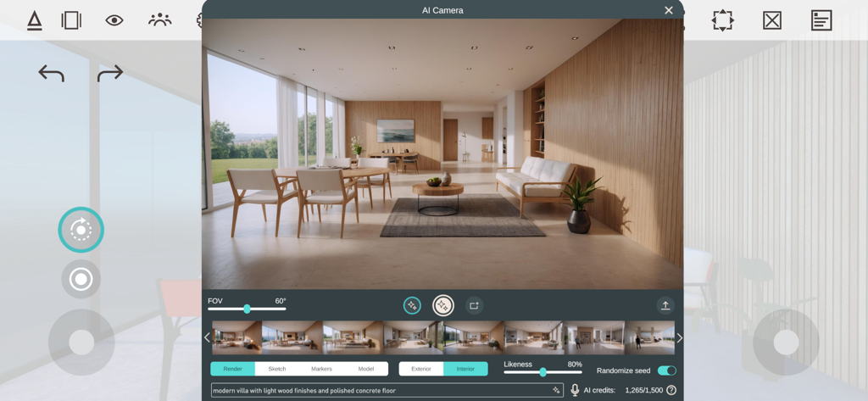Click the microphone voice input icon
Image resolution: width=868 pixels, height=401 pixels.
(x=575, y=391)
